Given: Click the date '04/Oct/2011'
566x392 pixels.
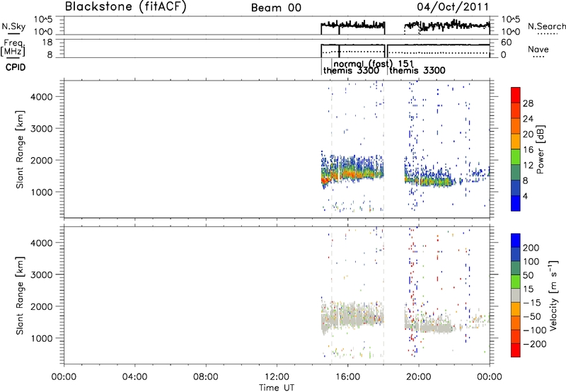Looking at the screenshot, I should [x=453, y=7].
